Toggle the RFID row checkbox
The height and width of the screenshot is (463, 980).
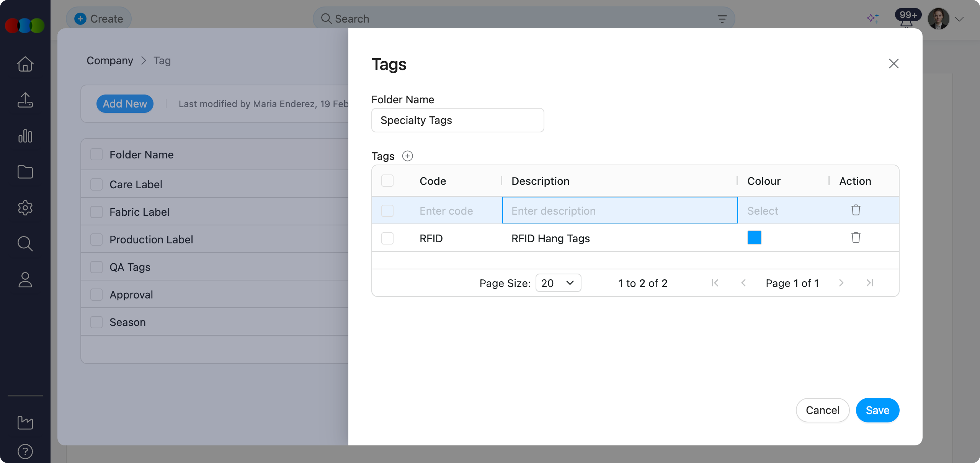pyautogui.click(x=387, y=238)
